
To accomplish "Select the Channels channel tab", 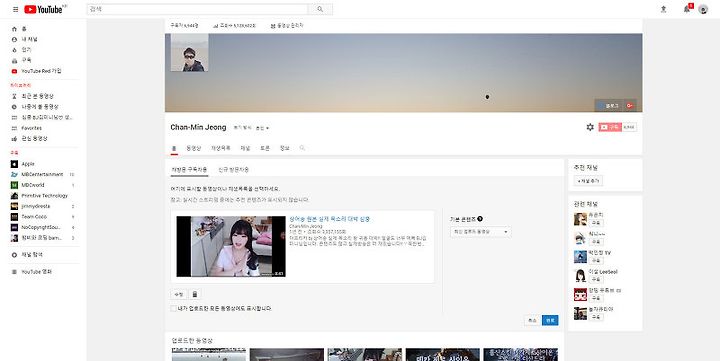I will [x=245, y=148].
